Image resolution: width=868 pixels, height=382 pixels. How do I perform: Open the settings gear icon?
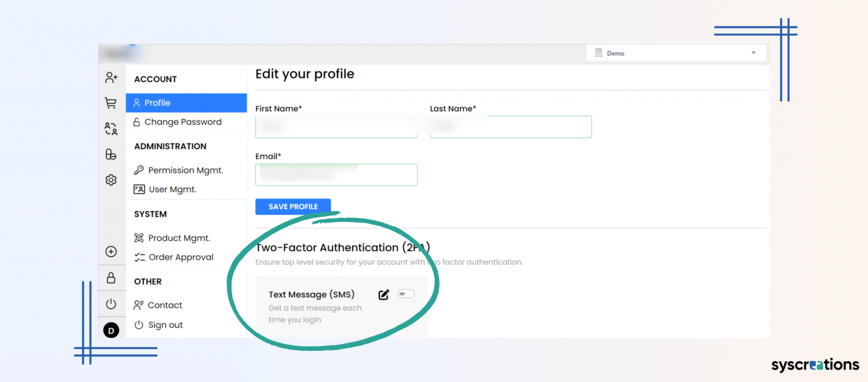point(111,180)
